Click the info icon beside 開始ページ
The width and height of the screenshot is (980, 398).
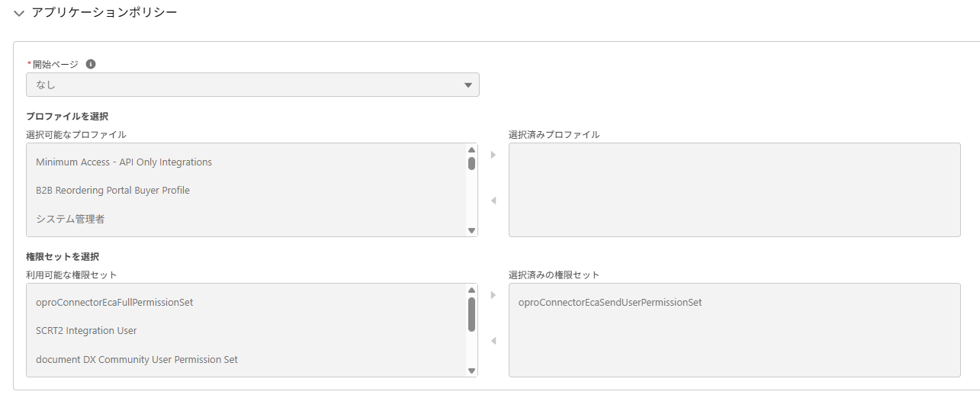point(91,64)
